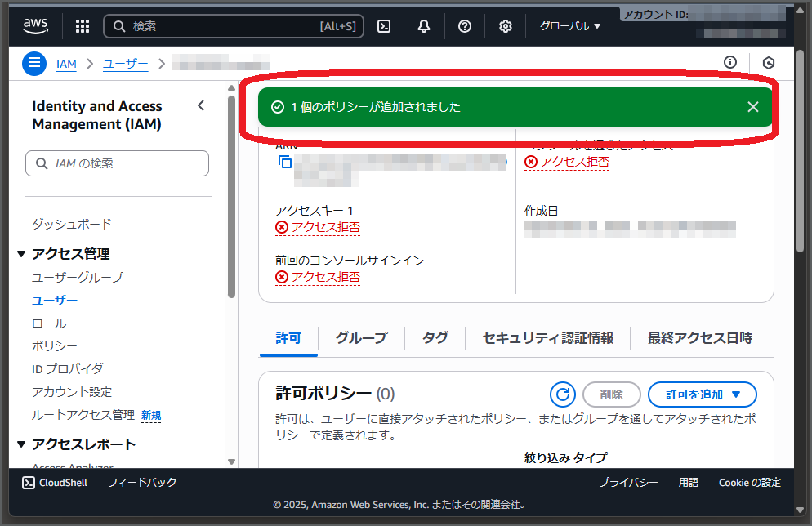Click the sidebar scrollbar up arrow
Screen dimensions: 812x526
point(231,88)
